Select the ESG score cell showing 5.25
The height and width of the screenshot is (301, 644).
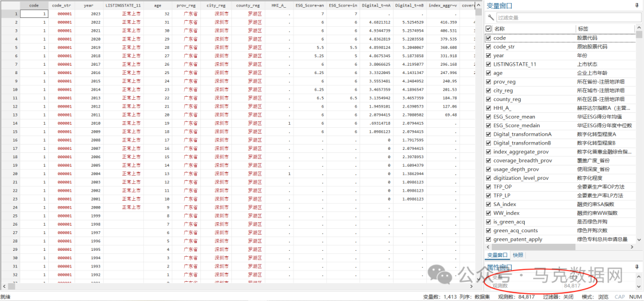[x=311, y=56]
